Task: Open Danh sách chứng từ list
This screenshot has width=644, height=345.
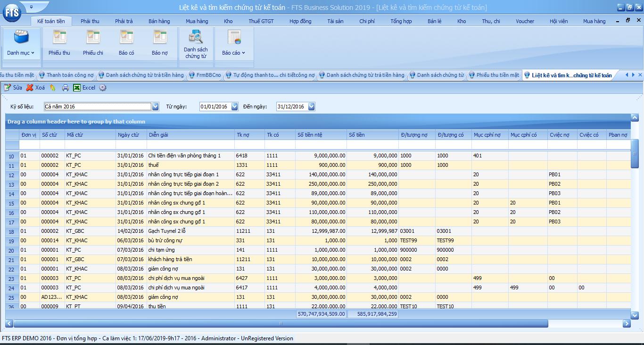Action: tap(196, 44)
